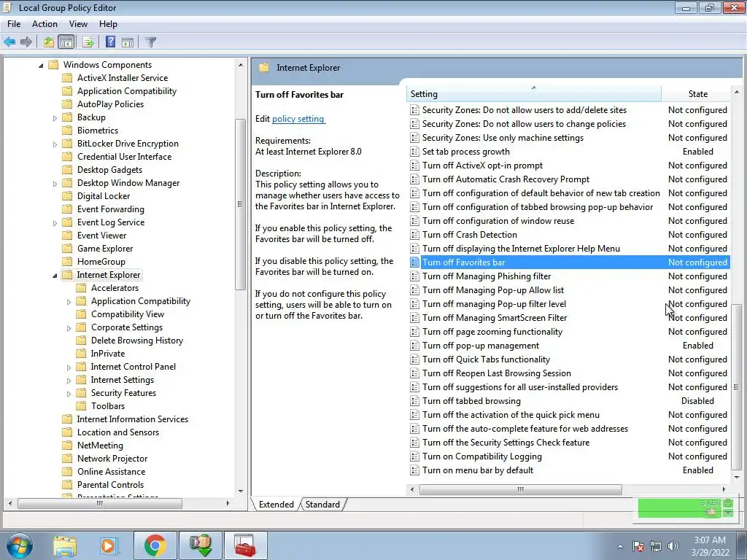Expand Corporate Settings node
The width and height of the screenshot is (747, 560).
tap(69, 327)
